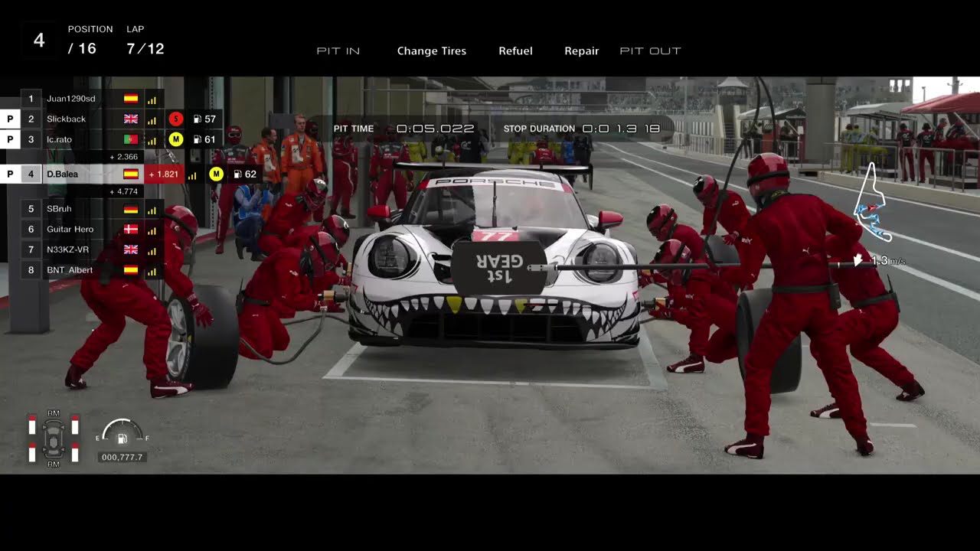Click the front-left tire wear bar
The height and width of the screenshot is (551, 980).
[x=32, y=425]
